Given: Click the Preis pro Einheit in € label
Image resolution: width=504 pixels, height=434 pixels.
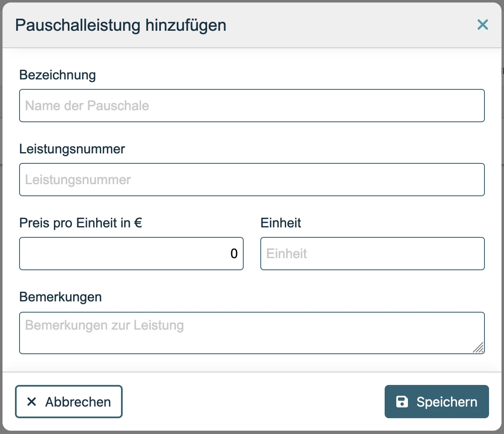Looking at the screenshot, I should pos(81,223).
